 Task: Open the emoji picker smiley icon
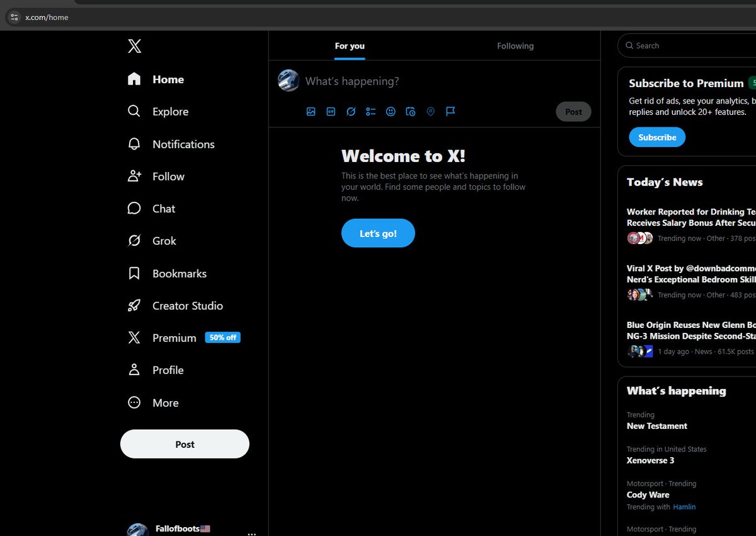[391, 112]
